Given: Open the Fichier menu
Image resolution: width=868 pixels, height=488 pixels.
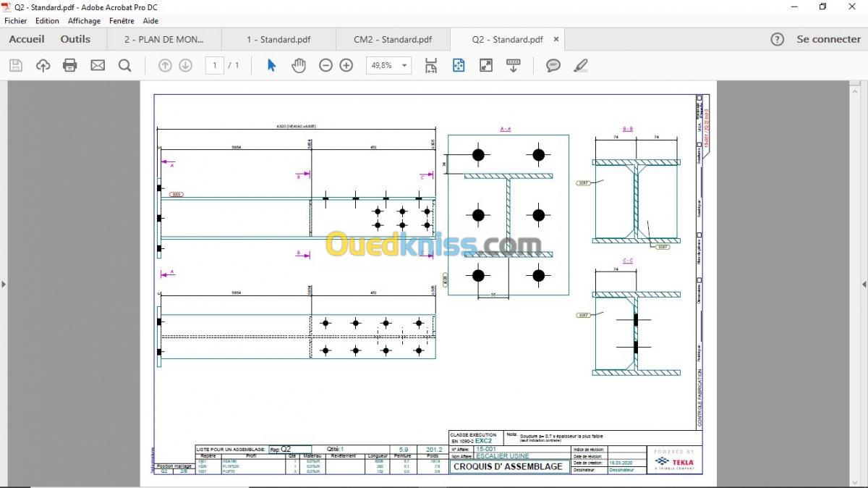Looking at the screenshot, I should point(15,21).
